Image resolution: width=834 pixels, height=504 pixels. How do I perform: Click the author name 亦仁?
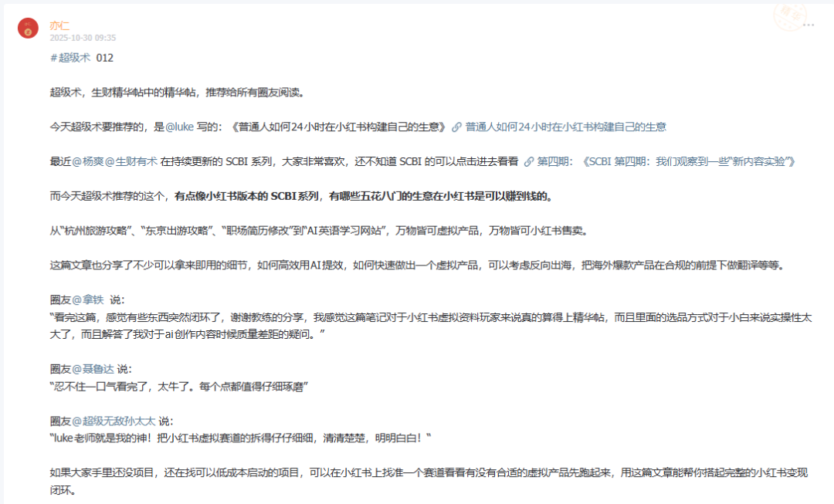tap(60, 25)
